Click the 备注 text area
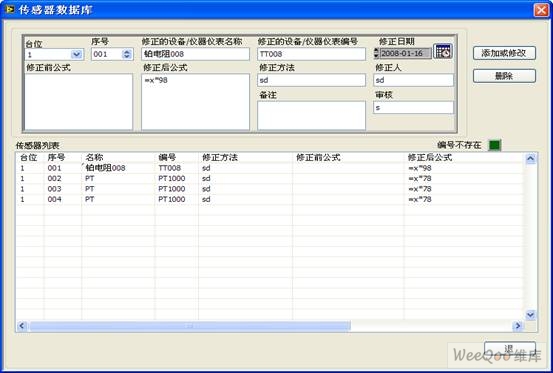Viewport: 553px width, 373px height. [x=311, y=116]
